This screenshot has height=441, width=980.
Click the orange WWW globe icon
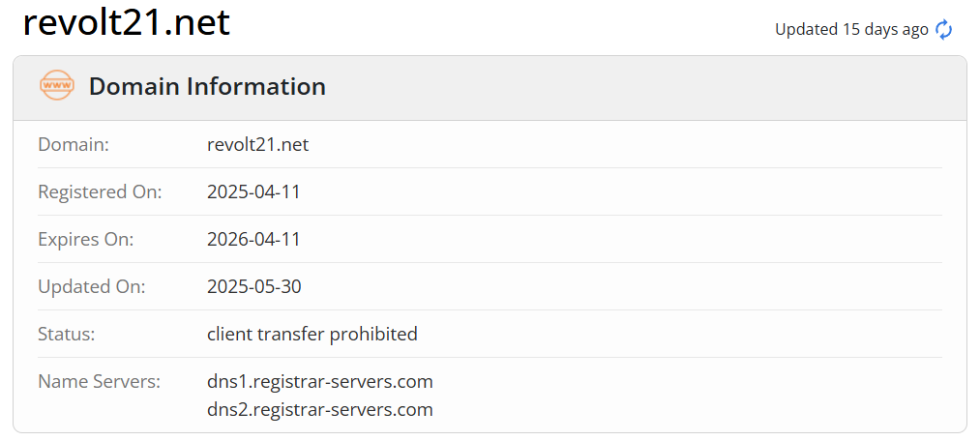57,86
